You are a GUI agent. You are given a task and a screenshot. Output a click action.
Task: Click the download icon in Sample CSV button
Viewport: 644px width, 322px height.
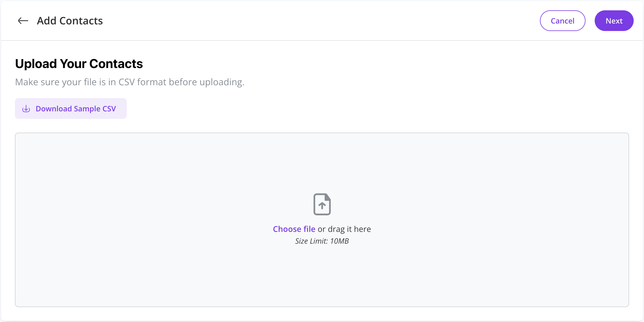[26, 108]
